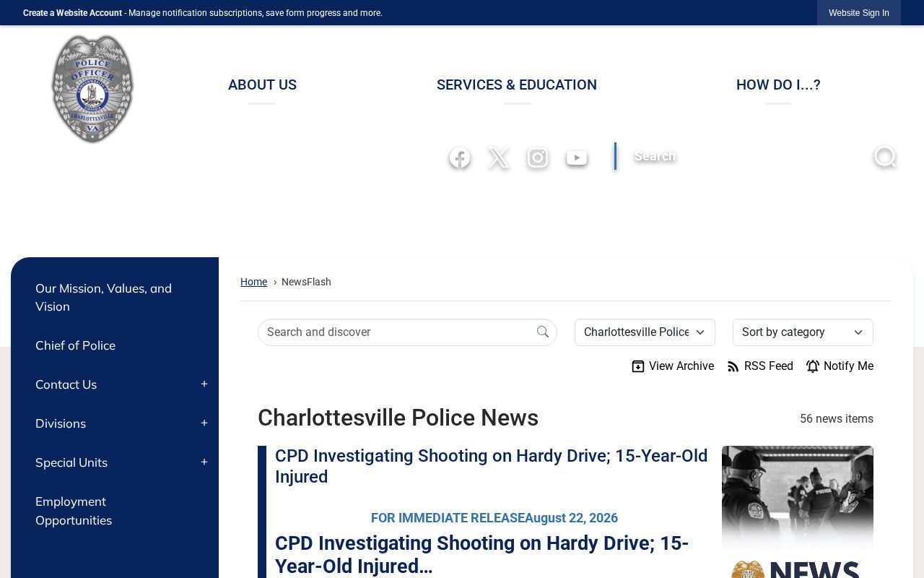Click the police badge logo
924x578 pixels.
92,89
